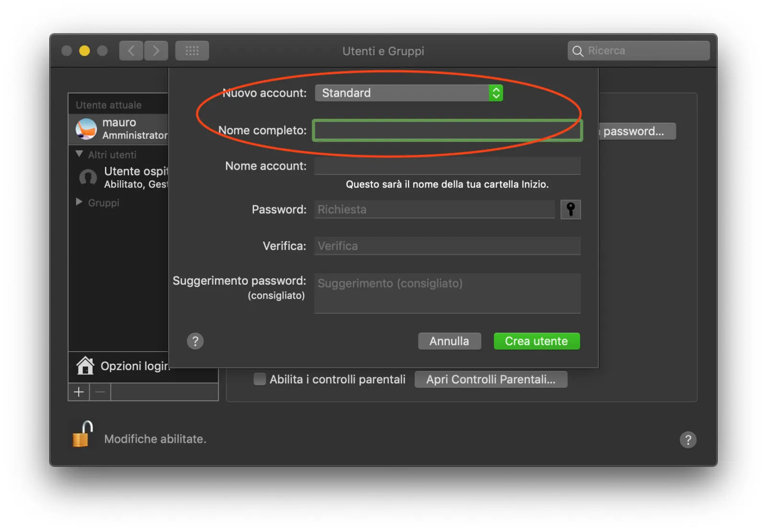Click the Modifiche abilitate text

(x=155, y=439)
